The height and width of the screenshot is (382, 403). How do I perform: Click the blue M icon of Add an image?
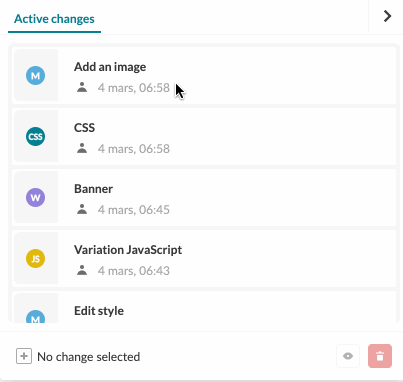36,75
